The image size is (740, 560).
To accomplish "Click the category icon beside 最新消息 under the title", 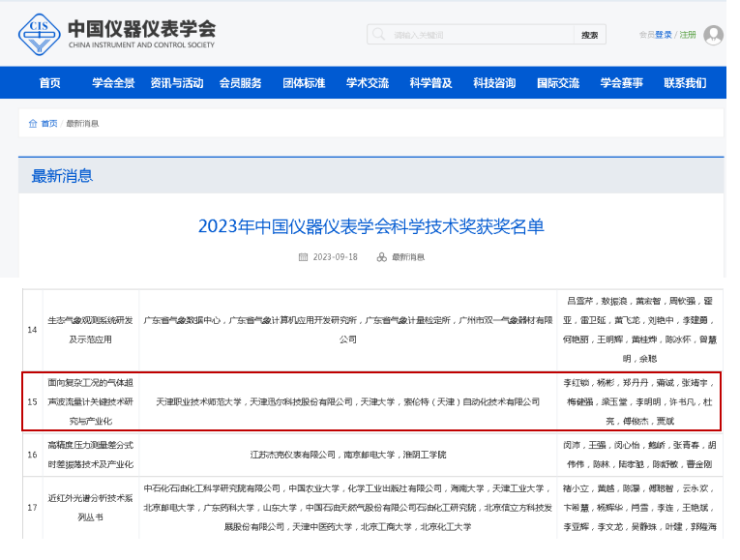I will coord(381,257).
